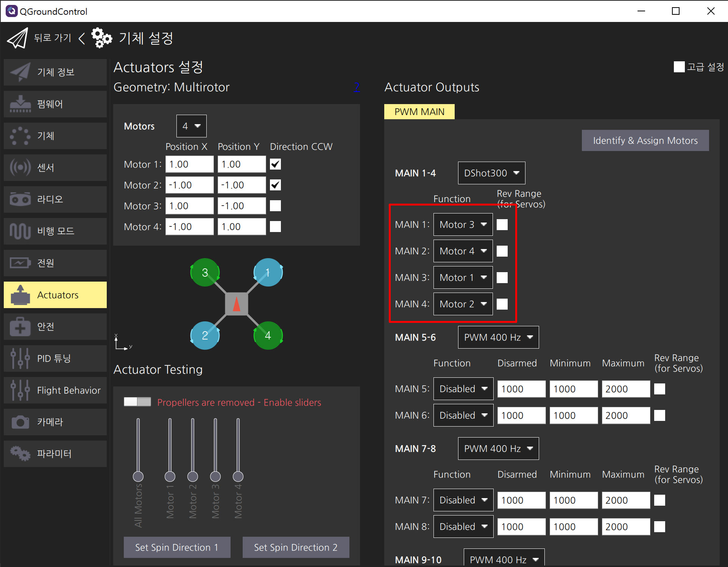728x567 pixels.
Task: Click the Motor 3 Position X field
Action: pyautogui.click(x=189, y=206)
